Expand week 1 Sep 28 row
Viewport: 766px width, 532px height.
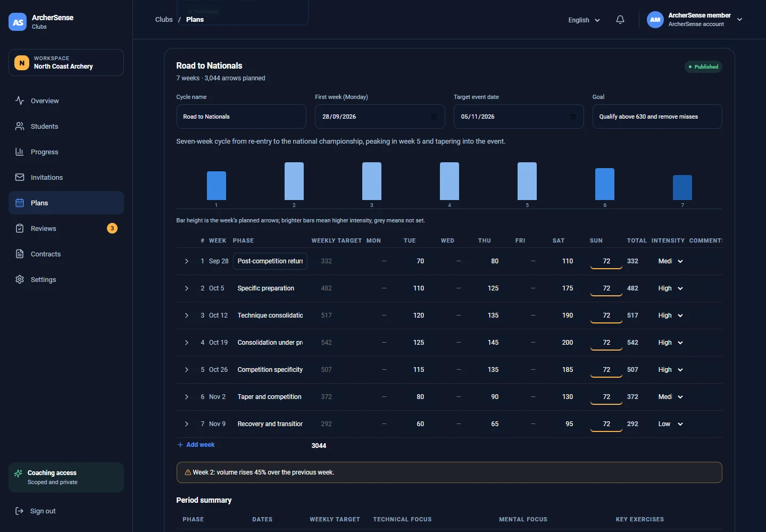click(187, 261)
